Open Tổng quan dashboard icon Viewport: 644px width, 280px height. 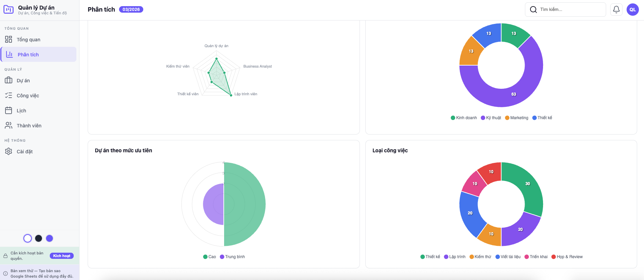(9, 40)
